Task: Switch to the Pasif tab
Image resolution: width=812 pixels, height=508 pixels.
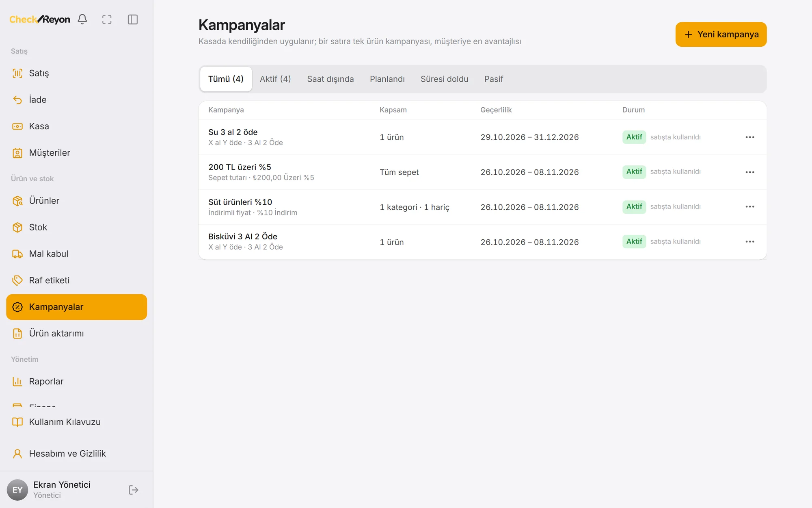Action: (494, 79)
